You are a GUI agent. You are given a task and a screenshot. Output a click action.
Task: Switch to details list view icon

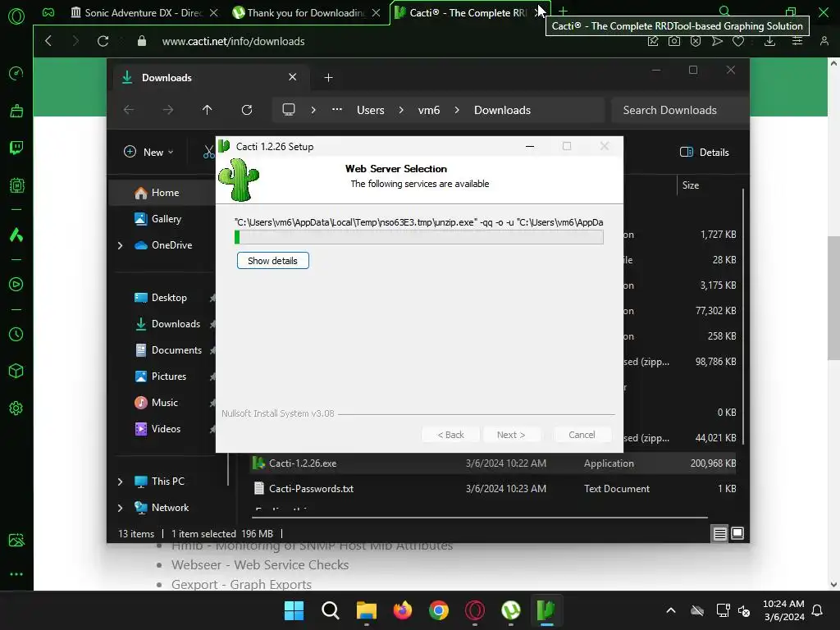[720, 533]
